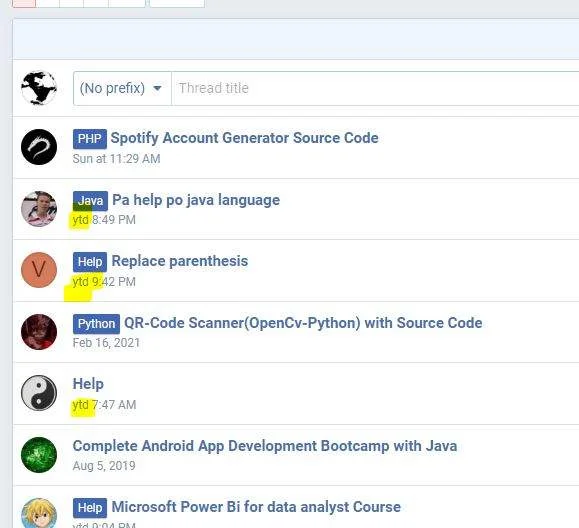
Task: Click the green avatar beside Android Bootcamp thread
Action: 39,455
